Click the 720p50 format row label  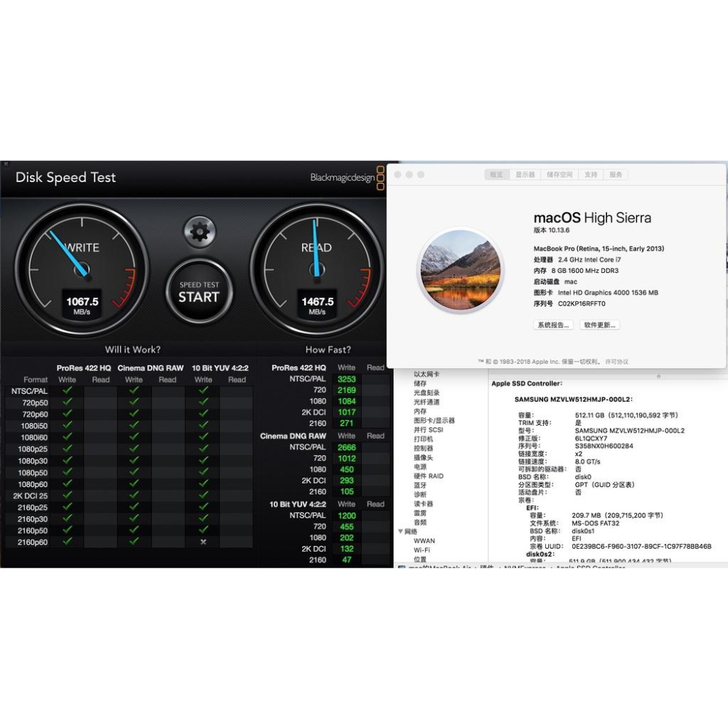point(35,403)
